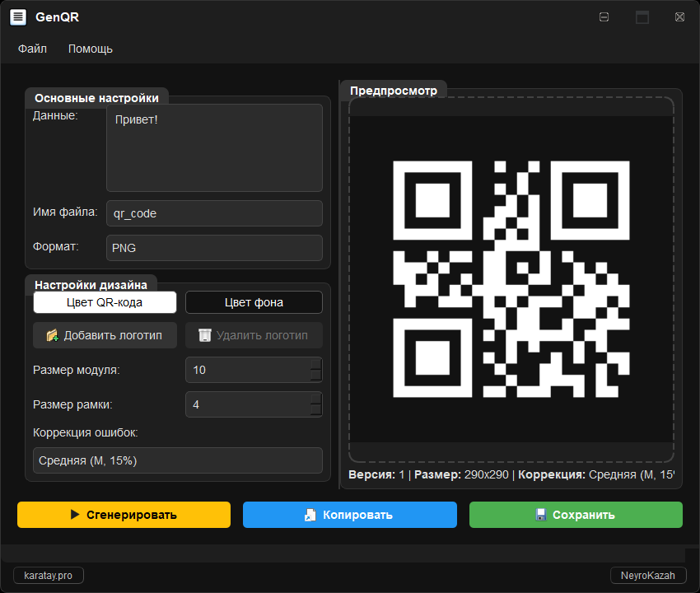
Task: Pick the QR code color swatch
Action: click(105, 302)
